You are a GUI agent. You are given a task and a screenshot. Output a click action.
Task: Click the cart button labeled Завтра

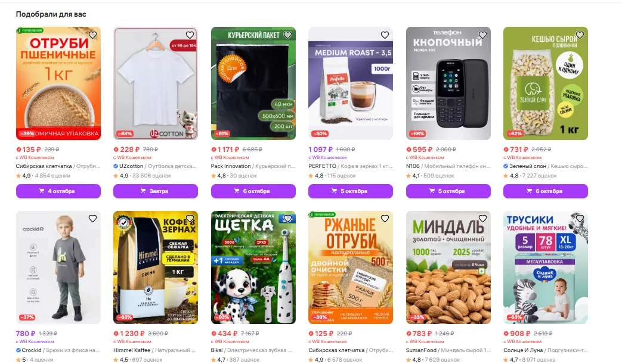coord(156,191)
